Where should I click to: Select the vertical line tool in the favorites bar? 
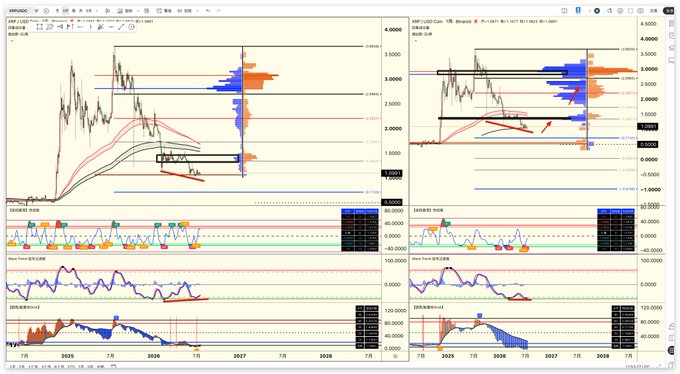point(91,27)
